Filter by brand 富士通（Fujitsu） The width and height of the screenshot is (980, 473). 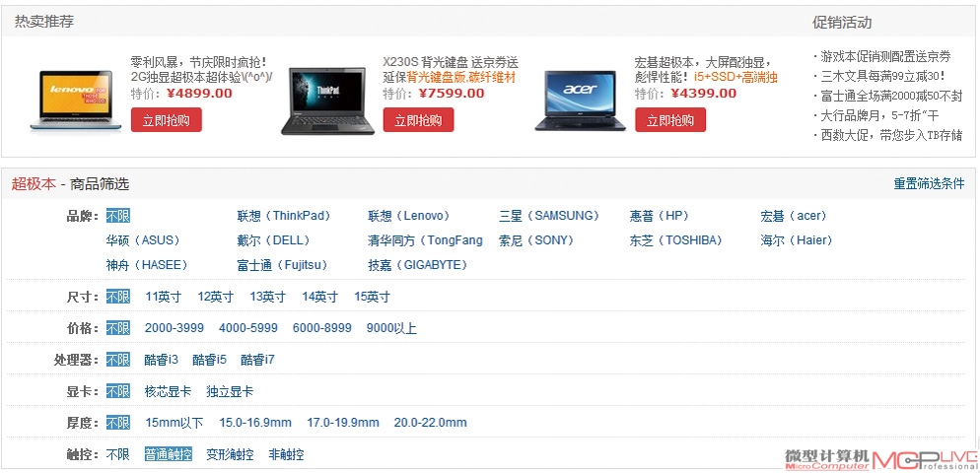click(x=283, y=265)
